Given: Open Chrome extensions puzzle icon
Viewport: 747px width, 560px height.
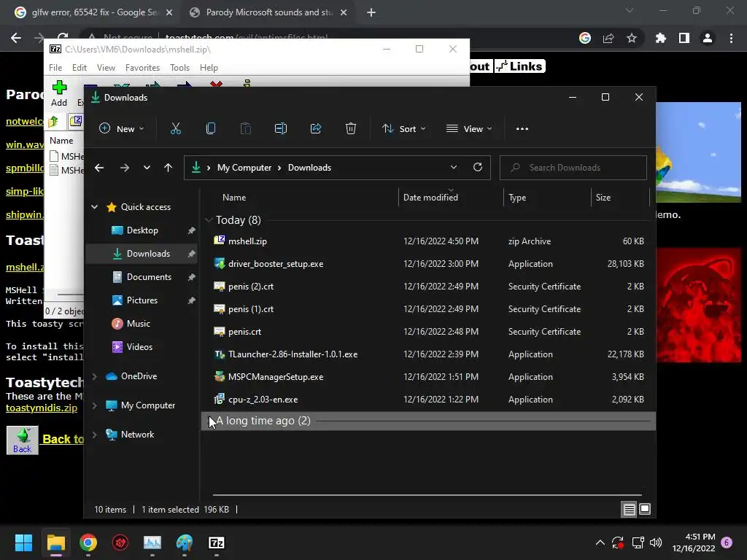Looking at the screenshot, I should [661, 38].
